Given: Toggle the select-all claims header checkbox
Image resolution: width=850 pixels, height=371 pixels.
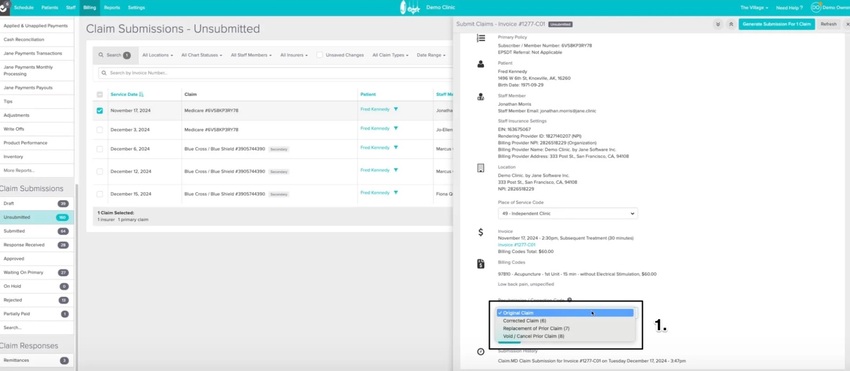Looking at the screenshot, I should (100, 94).
